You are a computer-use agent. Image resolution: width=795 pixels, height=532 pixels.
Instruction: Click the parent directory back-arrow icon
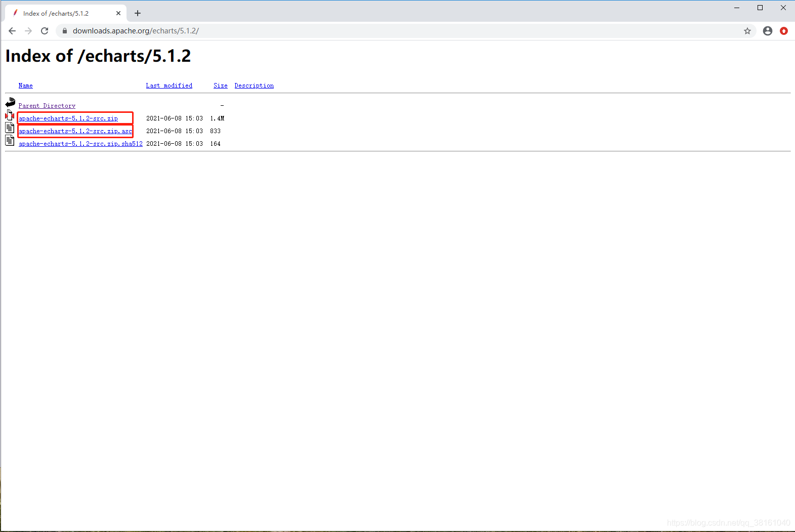[x=10, y=102]
